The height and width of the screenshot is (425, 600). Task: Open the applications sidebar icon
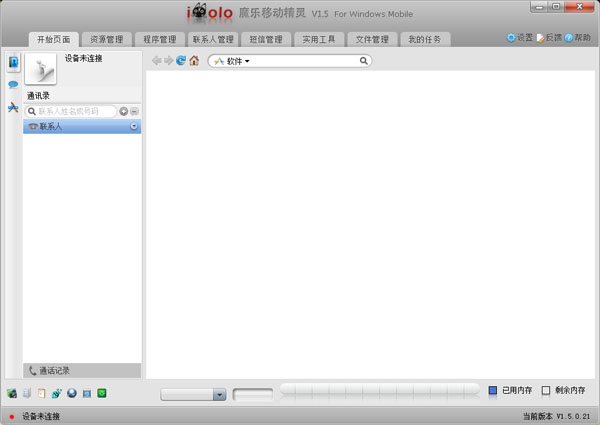click(13, 107)
